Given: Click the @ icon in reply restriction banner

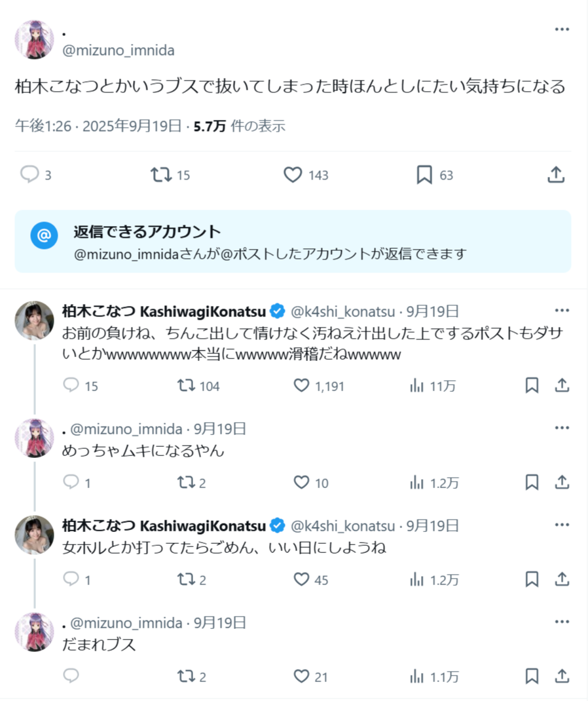Looking at the screenshot, I should (44, 236).
